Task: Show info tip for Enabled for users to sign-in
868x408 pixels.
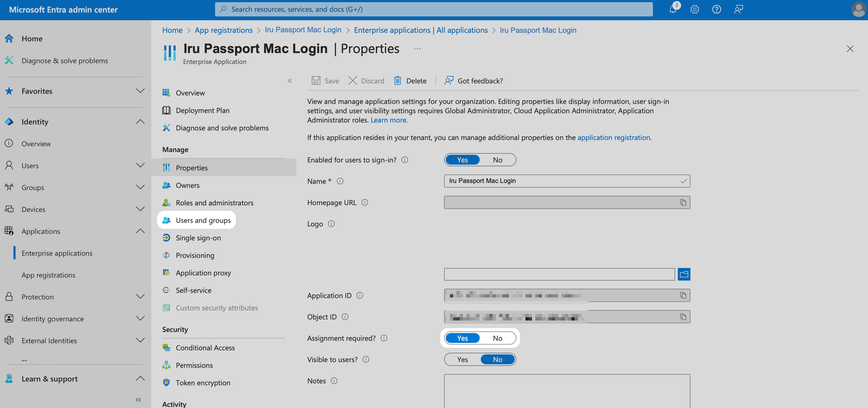Action: click(405, 160)
